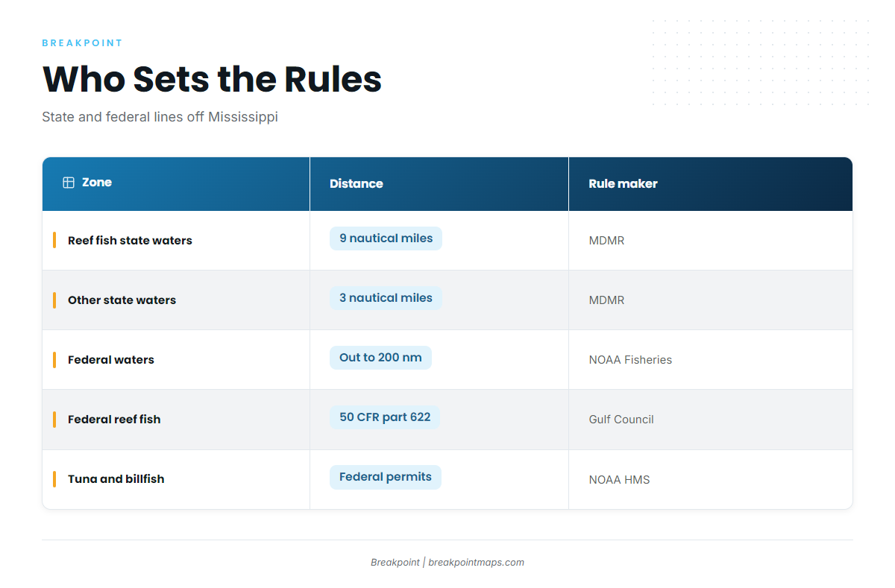Viewport: 895px width, 588px height.
Task: Click the 3 nautical miles badge
Action: coord(386,298)
